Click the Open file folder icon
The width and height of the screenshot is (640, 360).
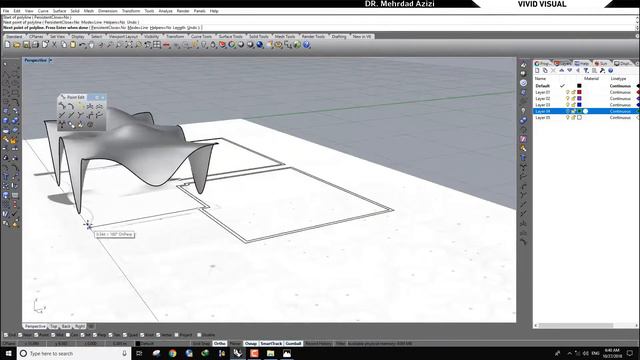coord(17,44)
